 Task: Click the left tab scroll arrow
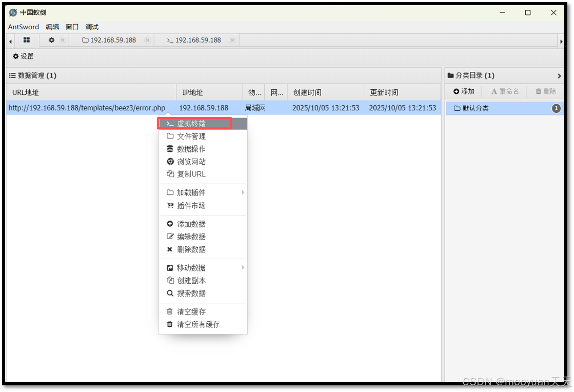(10, 42)
